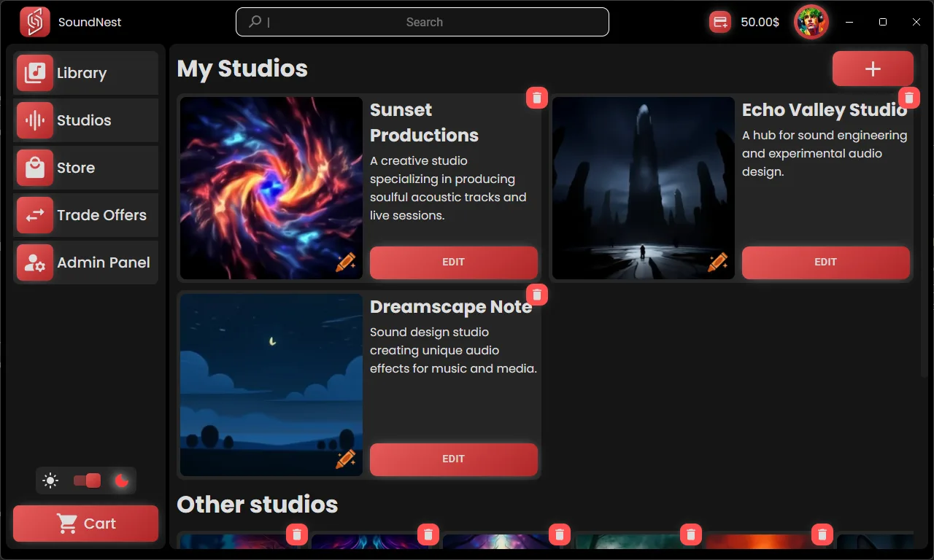Delete the last visible studio under Other studios
Viewport: 934px width, 560px height.
point(822,534)
